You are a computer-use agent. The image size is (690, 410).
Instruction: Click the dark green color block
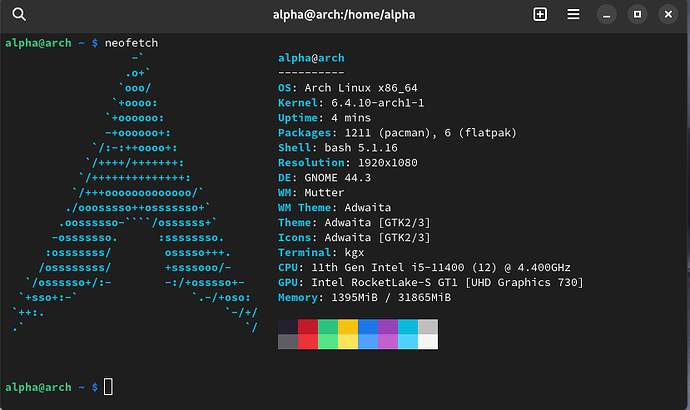(328, 327)
